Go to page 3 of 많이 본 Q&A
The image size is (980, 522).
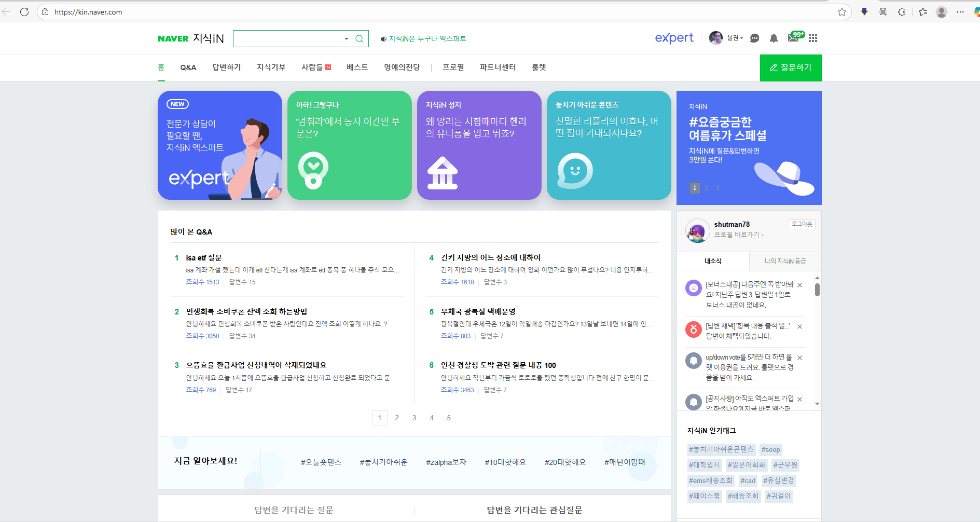[414, 418]
